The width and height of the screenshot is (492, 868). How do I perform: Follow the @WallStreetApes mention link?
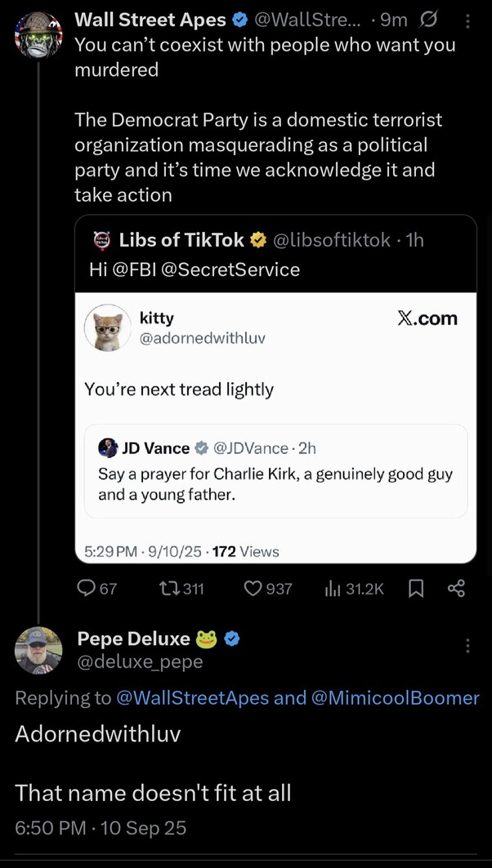point(193,698)
